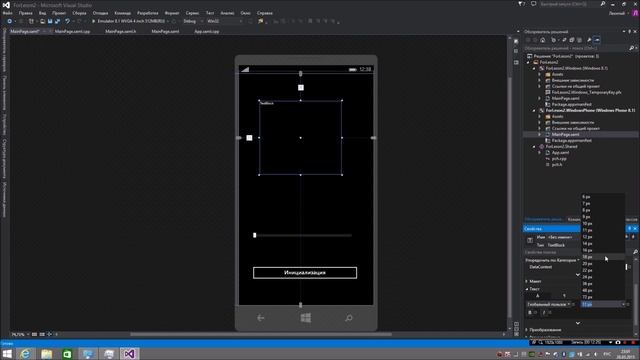
Task: Select the TextBlock element in designer
Action: click(x=300, y=138)
